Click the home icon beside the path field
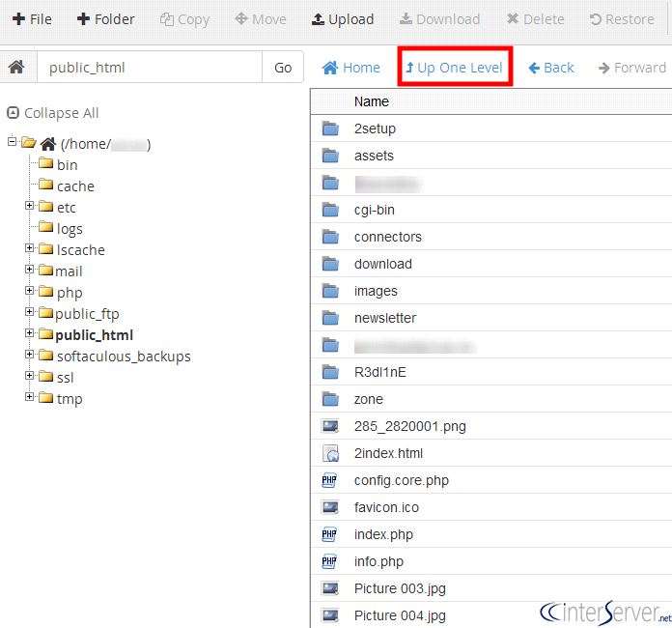The height and width of the screenshot is (628, 672). click(x=16, y=68)
